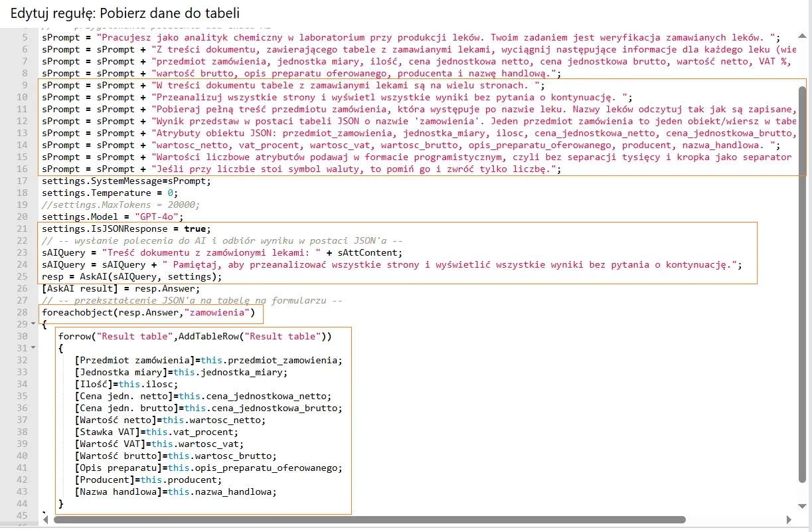
Task: Click the '[Jednostka miary]=this.jednostka_miary;' line
Action: (181, 372)
